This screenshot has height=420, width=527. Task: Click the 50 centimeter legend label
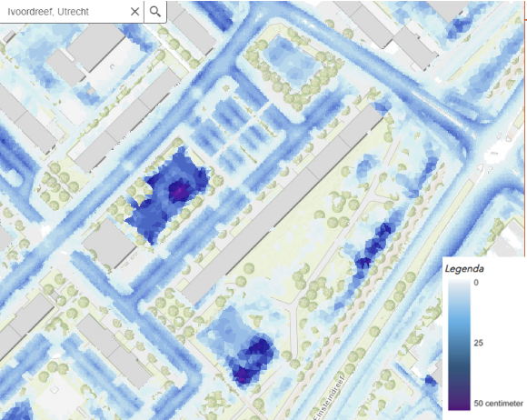point(499,404)
